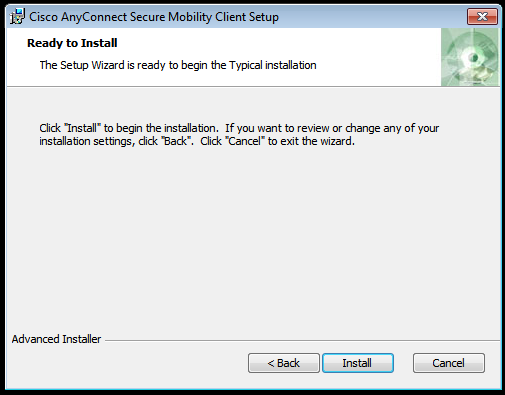Click the separator line beside Advanced Installer
The height and width of the screenshot is (395, 505).
(x=302, y=341)
